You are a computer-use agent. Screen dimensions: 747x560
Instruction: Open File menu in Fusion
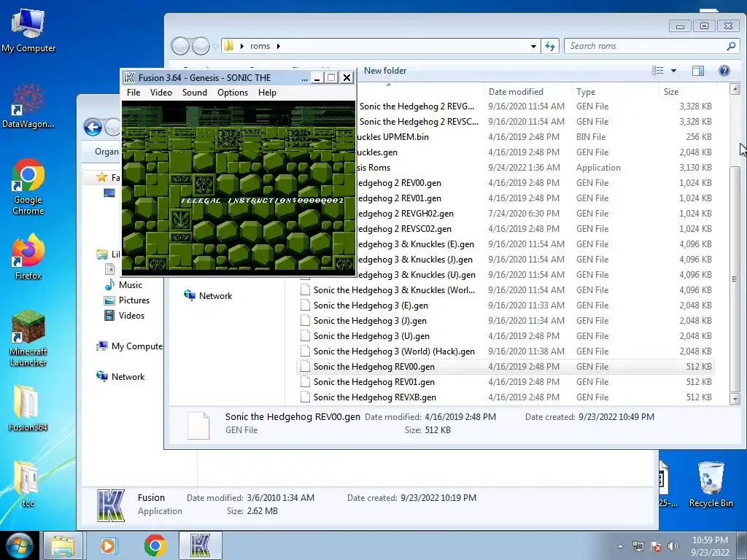click(133, 93)
